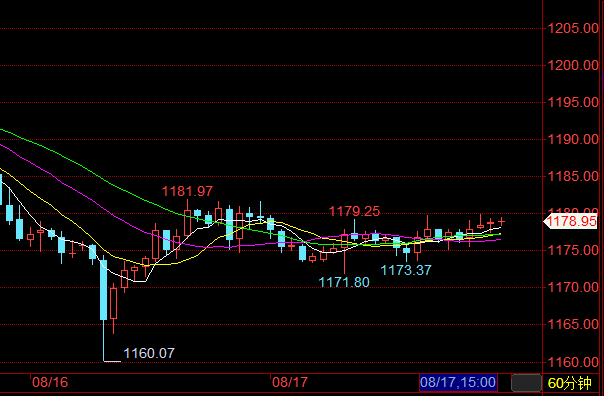The width and height of the screenshot is (604, 396).
Task: Click the 60分钟 period selector
Action: point(569,383)
